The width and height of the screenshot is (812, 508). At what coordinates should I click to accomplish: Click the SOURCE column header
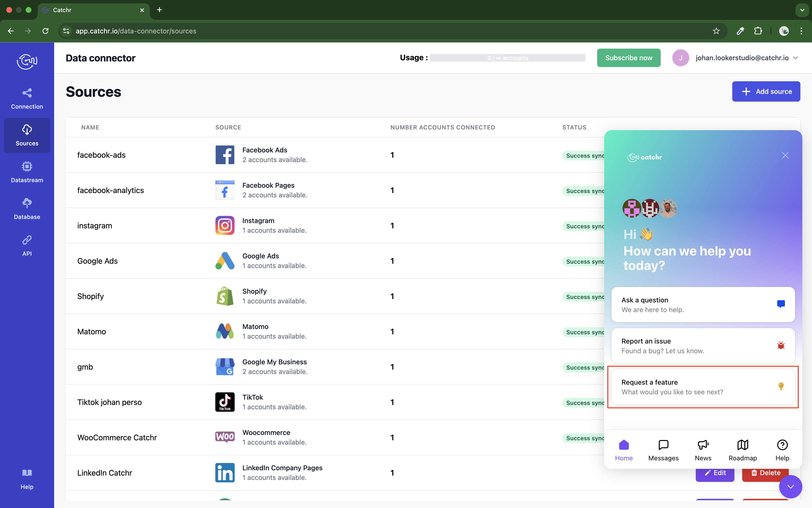tap(228, 127)
